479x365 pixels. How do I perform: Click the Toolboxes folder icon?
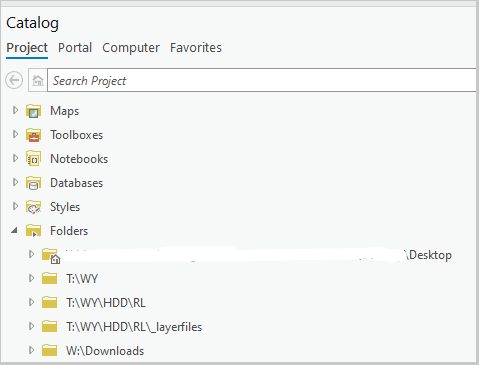tap(33, 135)
